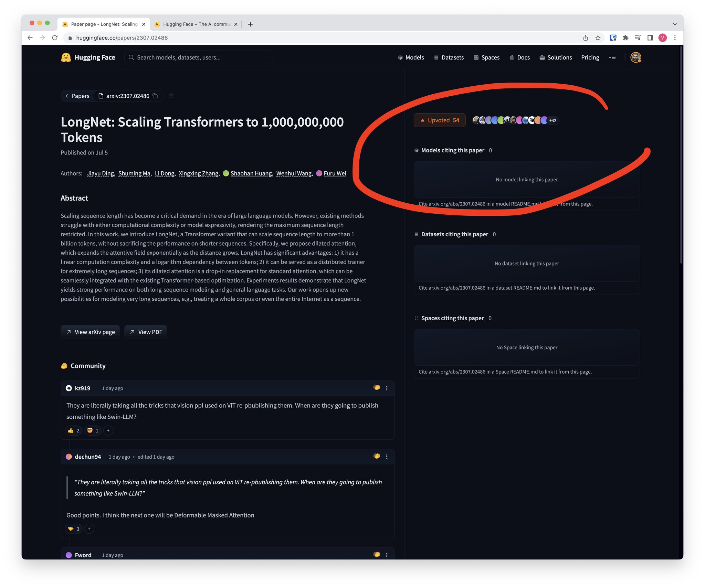Open the Pricing nav item

(x=590, y=57)
